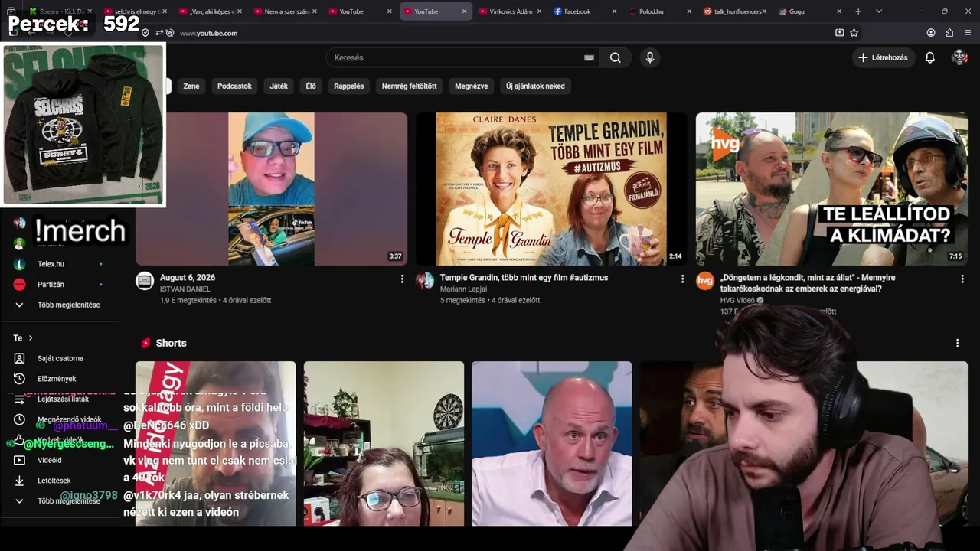Open the browser tab list dropdown
Image resolution: width=980 pixels, height=551 pixels.
click(879, 11)
